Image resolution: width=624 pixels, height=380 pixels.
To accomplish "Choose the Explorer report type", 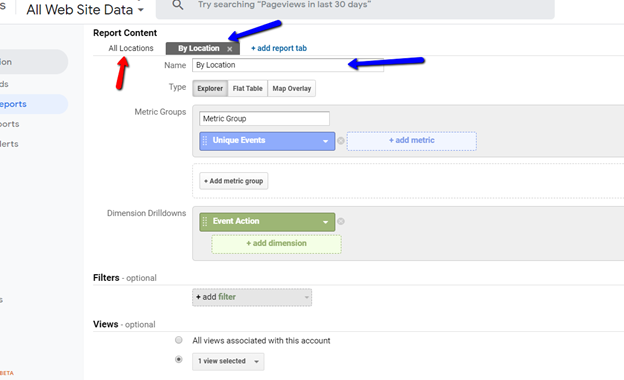I will [210, 88].
